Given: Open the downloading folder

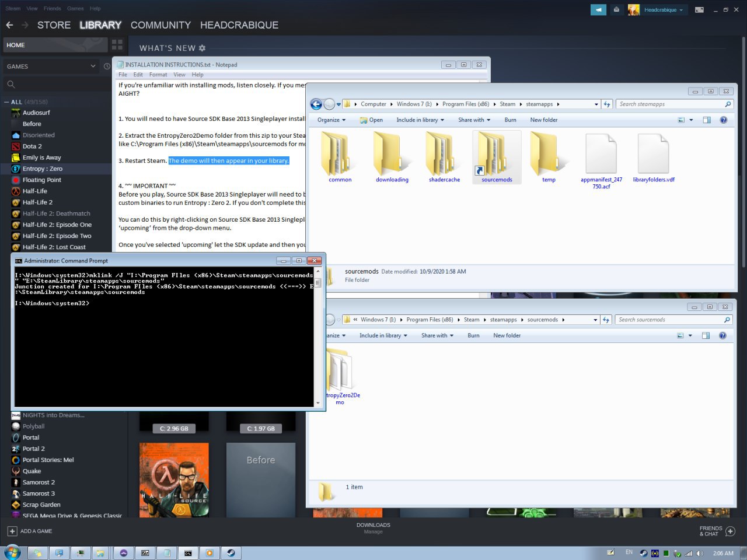Looking at the screenshot, I should click(392, 157).
